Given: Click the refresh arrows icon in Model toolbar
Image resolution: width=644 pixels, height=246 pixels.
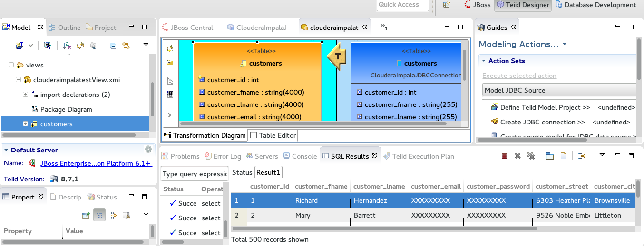Looking at the screenshot, I should pos(80,46).
